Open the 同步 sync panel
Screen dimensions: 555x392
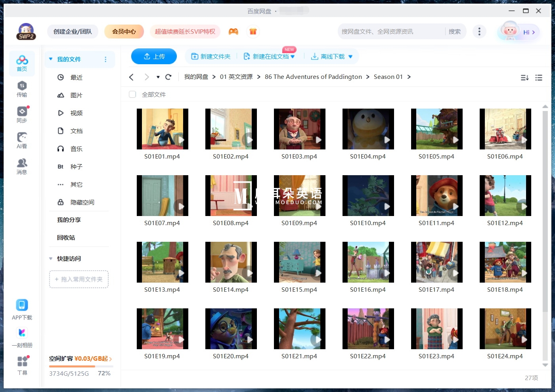click(x=22, y=115)
